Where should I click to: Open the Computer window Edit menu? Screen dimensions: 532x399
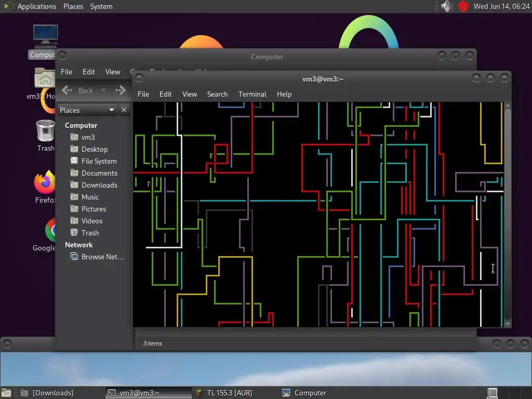click(x=88, y=72)
